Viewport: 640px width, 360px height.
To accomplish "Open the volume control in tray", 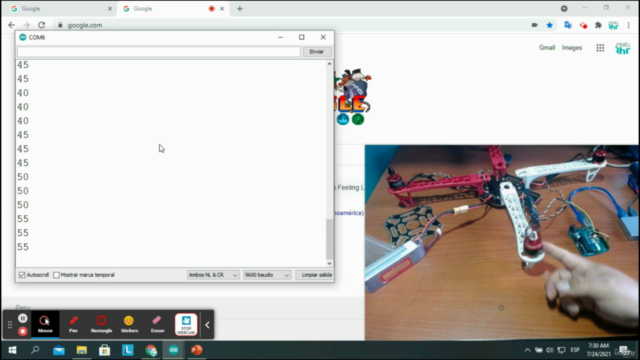I will pyautogui.click(x=550, y=350).
